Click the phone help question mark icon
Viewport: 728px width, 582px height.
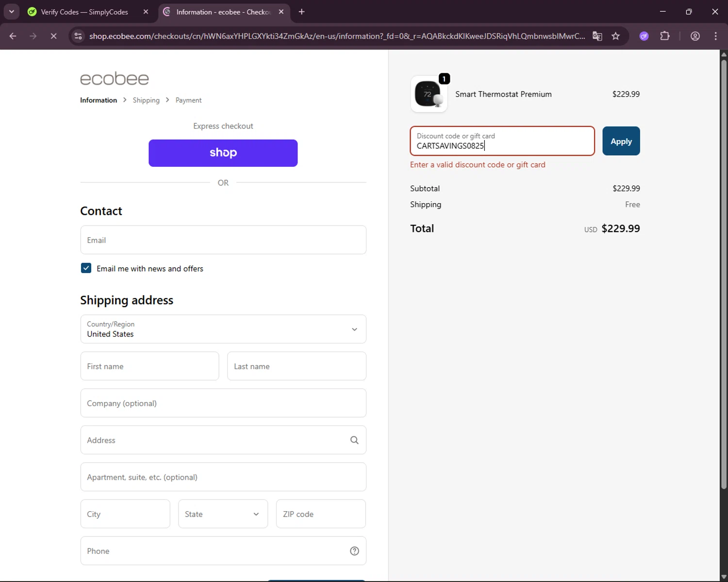(354, 551)
